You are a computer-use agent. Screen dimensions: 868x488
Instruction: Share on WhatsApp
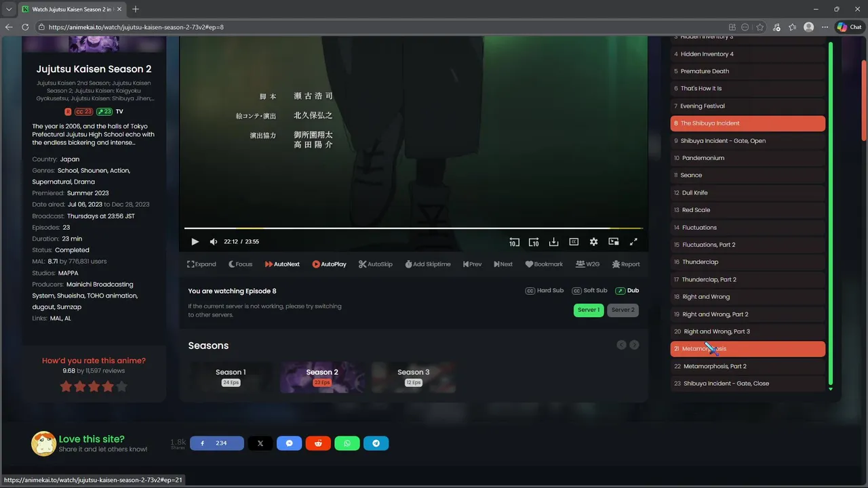point(347,443)
